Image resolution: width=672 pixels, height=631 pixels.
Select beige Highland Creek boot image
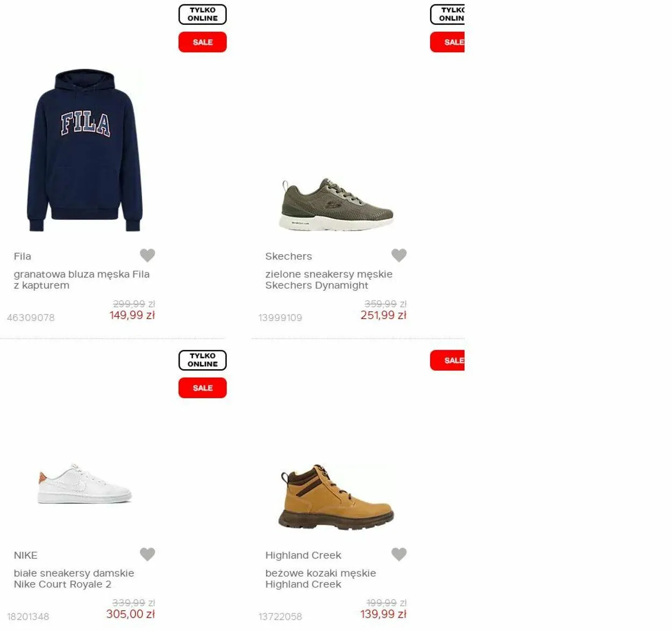click(337, 497)
